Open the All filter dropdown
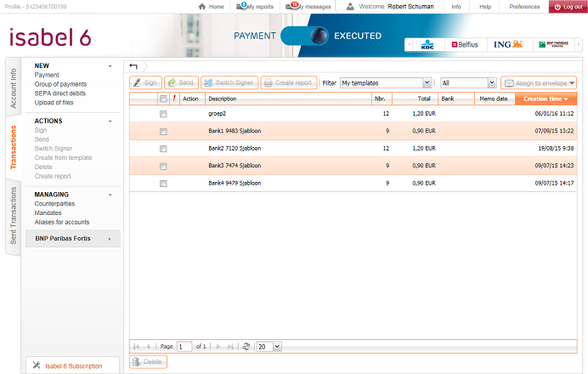Viewport: 588px width, 374px height. pyautogui.click(x=492, y=82)
